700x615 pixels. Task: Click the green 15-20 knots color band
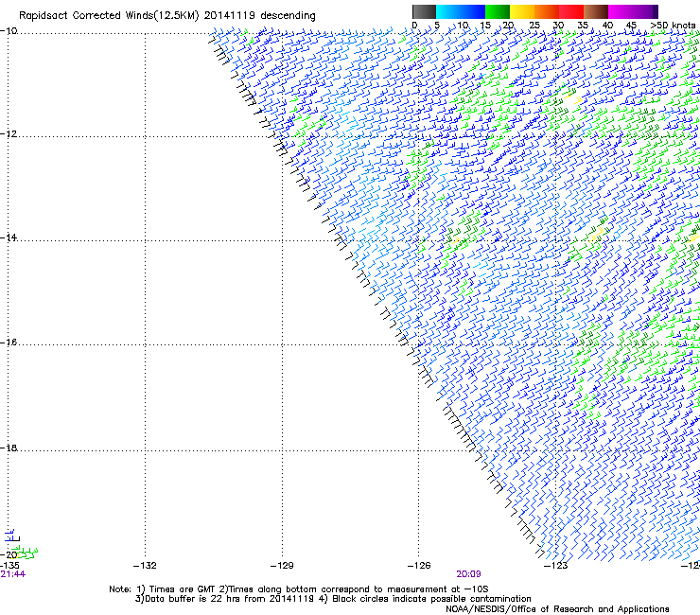pos(498,11)
